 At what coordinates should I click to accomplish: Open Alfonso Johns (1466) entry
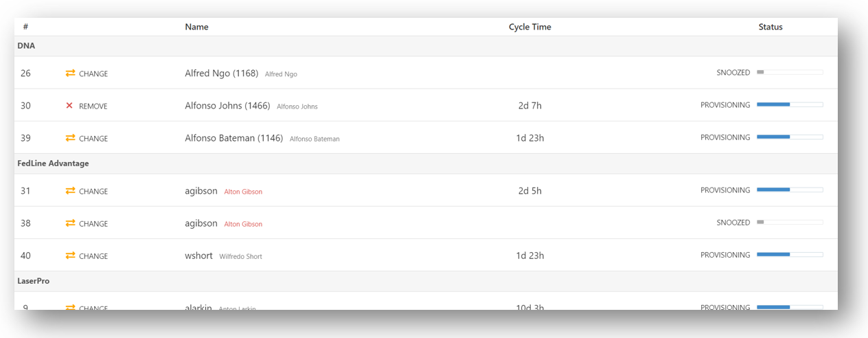click(x=227, y=106)
